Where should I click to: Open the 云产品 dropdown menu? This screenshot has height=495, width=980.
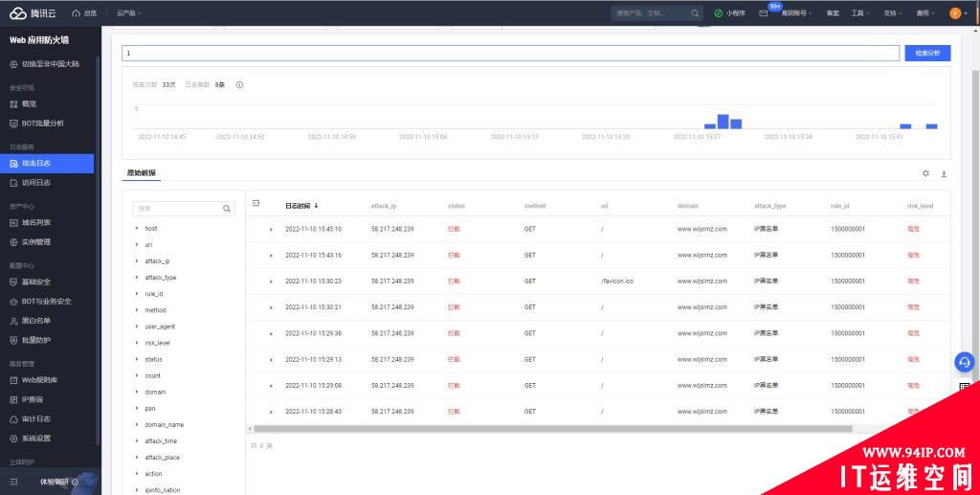(x=129, y=13)
